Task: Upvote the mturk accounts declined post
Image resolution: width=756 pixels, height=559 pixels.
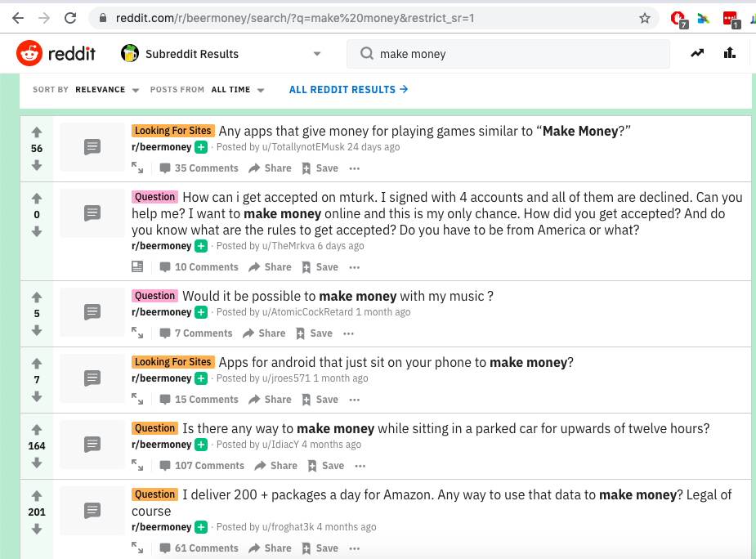Action: pyautogui.click(x=37, y=199)
